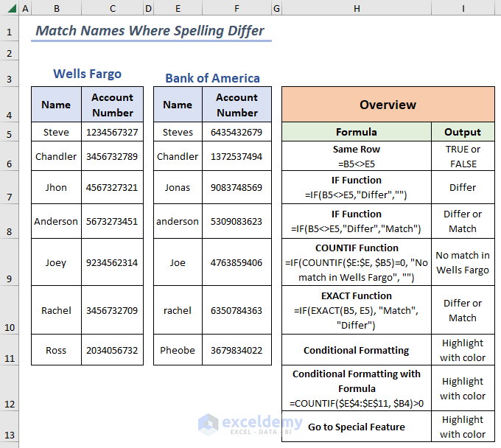
Task: Select cell containing 'Ross'
Action: click(x=56, y=350)
